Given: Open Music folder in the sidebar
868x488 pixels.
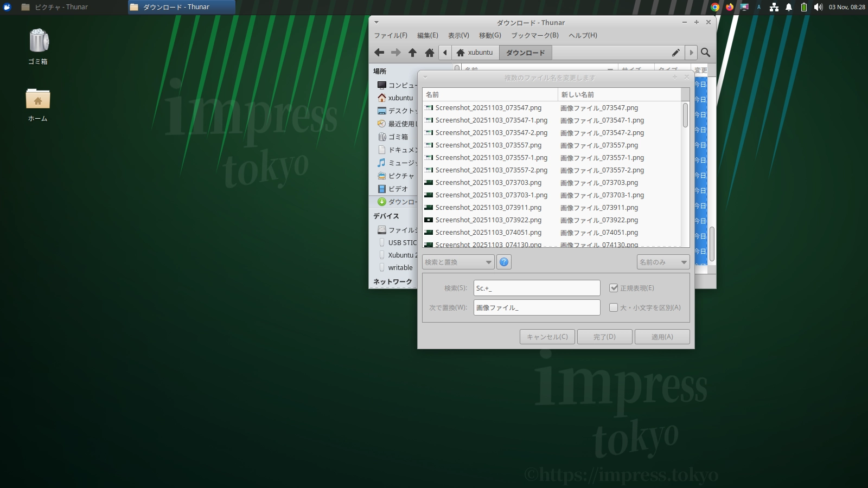Looking at the screenshot, I should [397, 163].
